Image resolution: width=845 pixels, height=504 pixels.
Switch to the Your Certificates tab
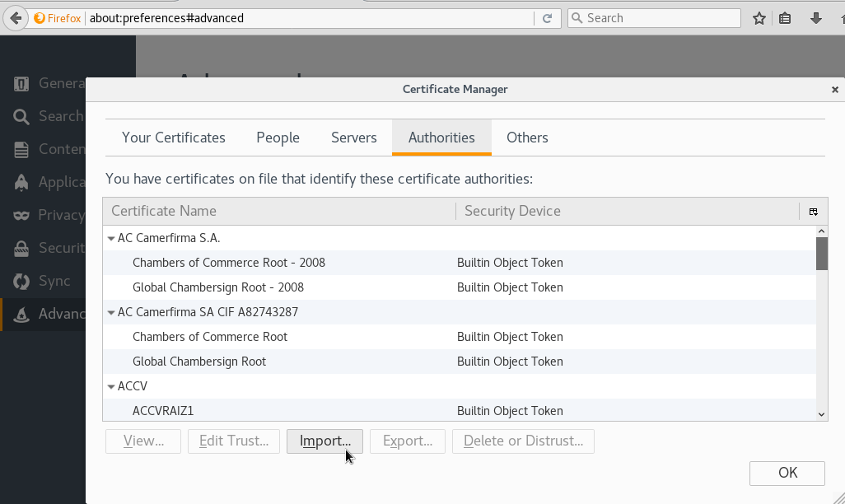pos(174,138)
